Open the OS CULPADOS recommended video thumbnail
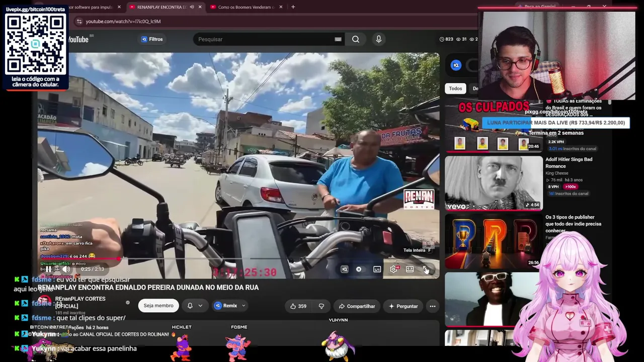This screenshot has height=362, width=644. point(494,126)
